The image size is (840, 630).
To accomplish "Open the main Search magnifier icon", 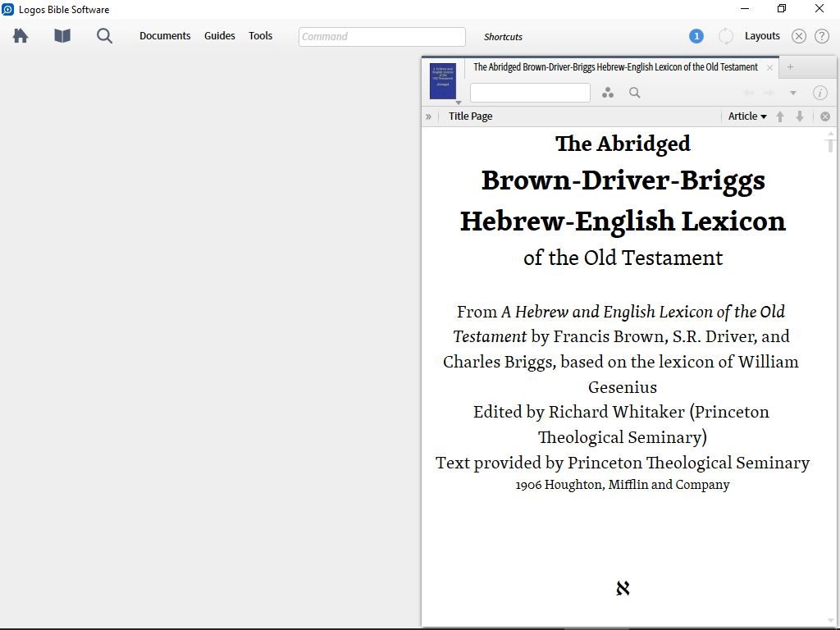I will coord(104,36).
